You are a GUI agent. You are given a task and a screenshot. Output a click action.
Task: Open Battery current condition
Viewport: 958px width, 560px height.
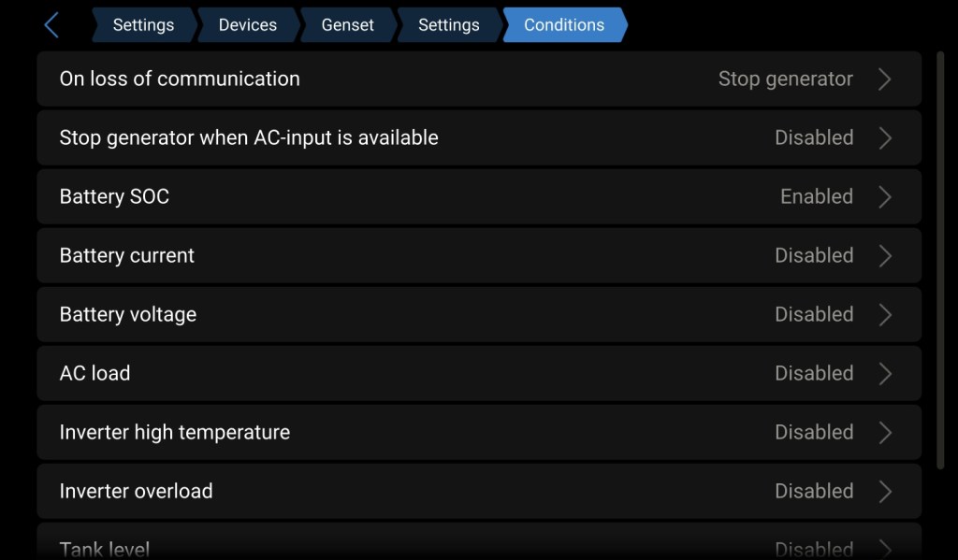127,255
